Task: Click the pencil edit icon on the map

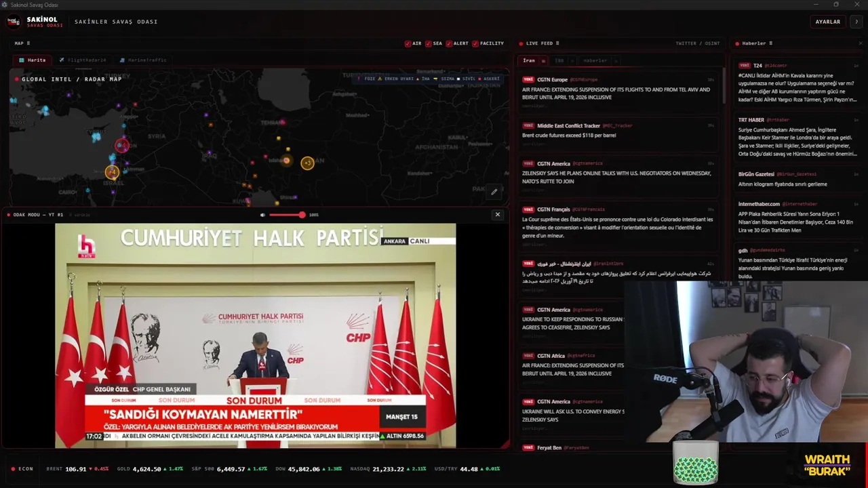Action: pyautogui.click(x=494, y=192)
